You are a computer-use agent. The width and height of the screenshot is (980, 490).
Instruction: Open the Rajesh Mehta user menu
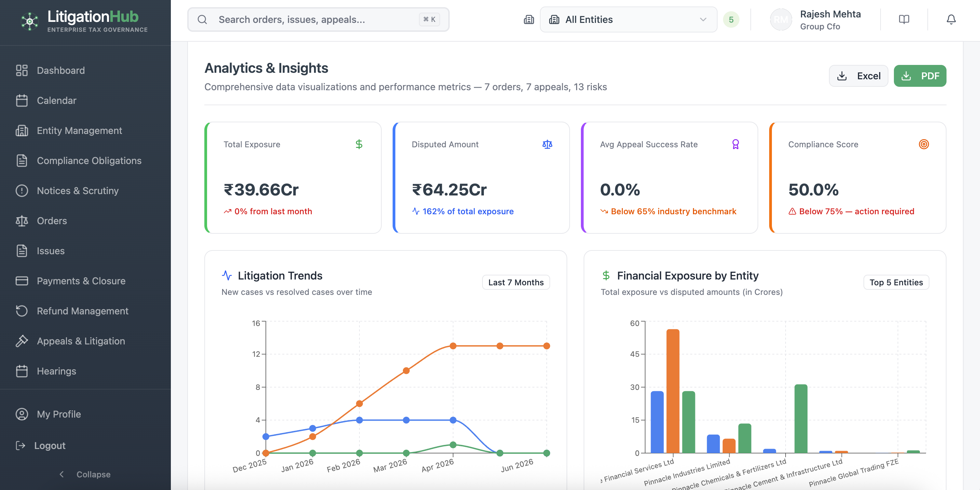pos(816,20)
